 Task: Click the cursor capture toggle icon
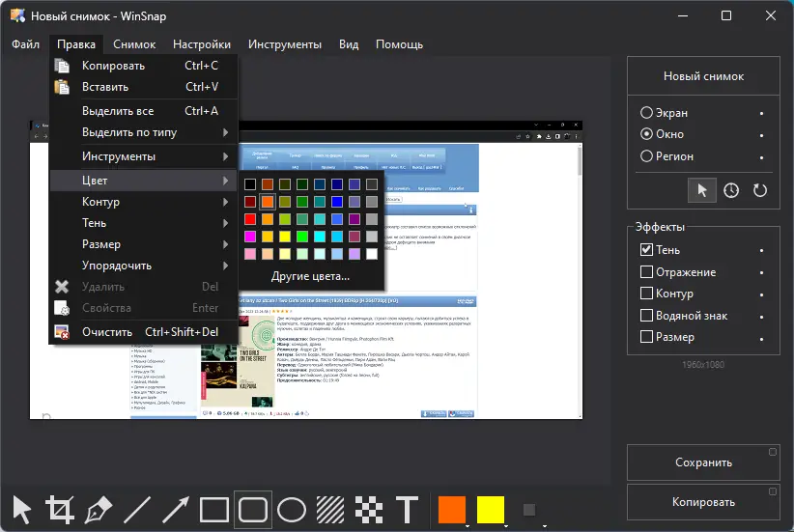coord(702,190)
